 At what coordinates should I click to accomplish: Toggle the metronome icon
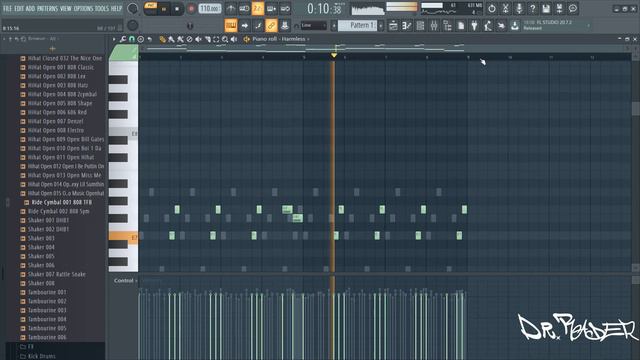(x=231, y=9)
